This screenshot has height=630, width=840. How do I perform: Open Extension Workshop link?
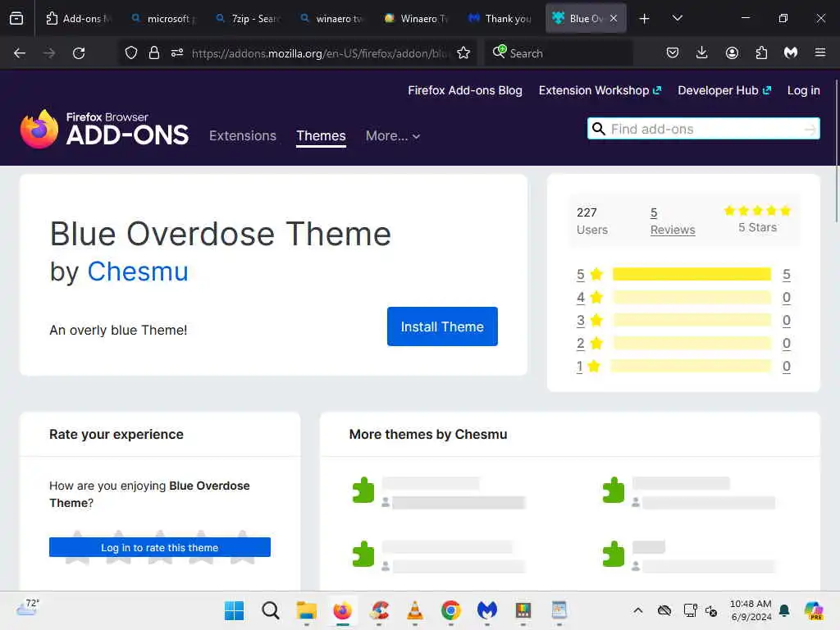(600, 90)
